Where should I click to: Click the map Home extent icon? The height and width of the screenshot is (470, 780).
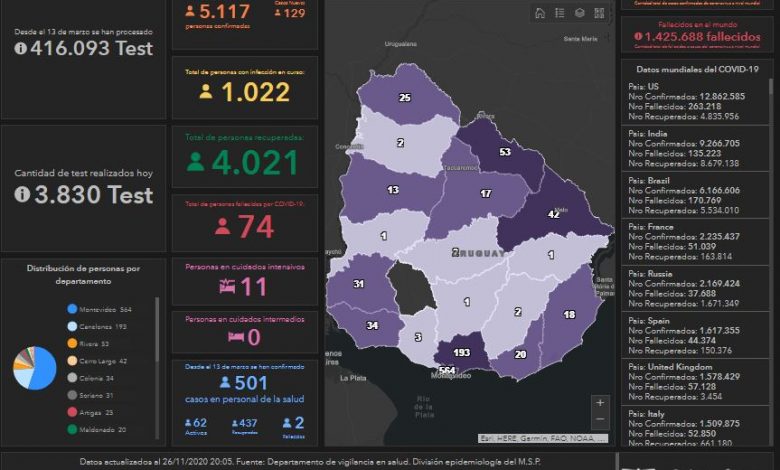[x=540, y=13]
